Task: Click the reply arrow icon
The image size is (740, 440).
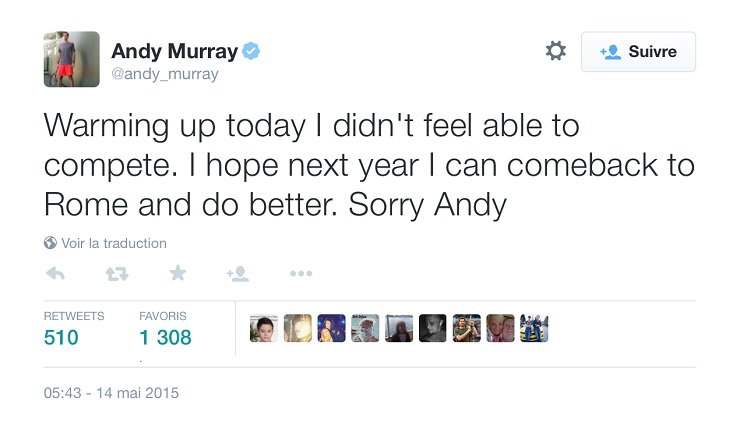Action: pos(55,273)
